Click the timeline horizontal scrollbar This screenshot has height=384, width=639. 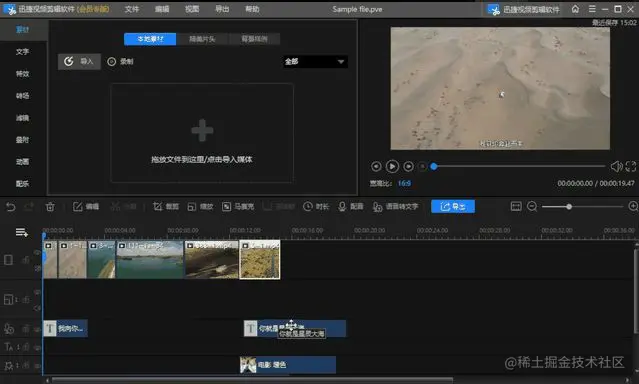[x=252, y=380]
